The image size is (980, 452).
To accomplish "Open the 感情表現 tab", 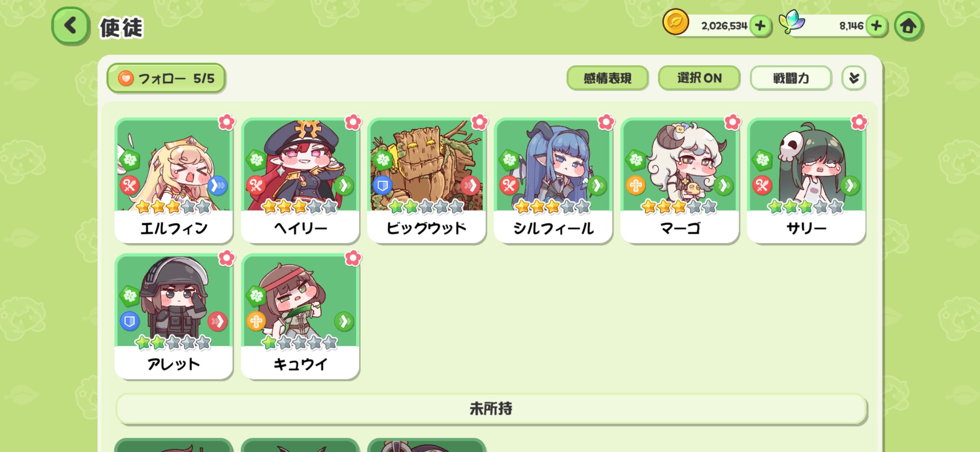I will point(607,78).
